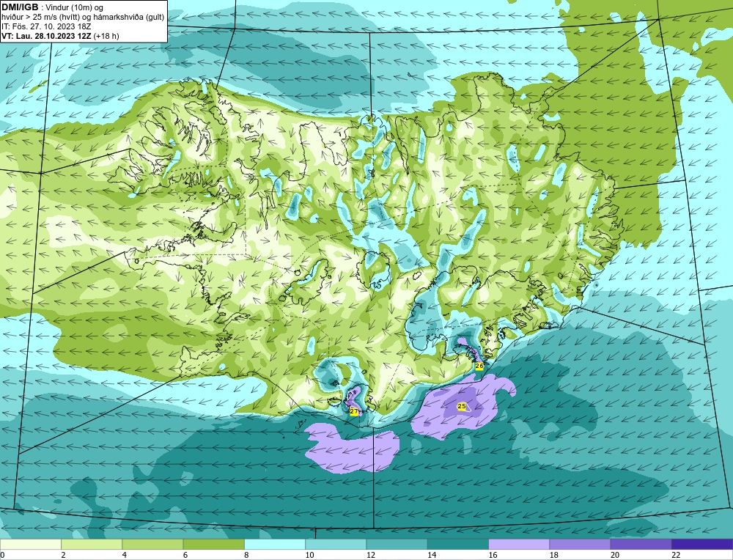The image size is (733, 560).
Task: Click the DMI/IGB title text
Action: pyautogui.click(x=20, y=7)
